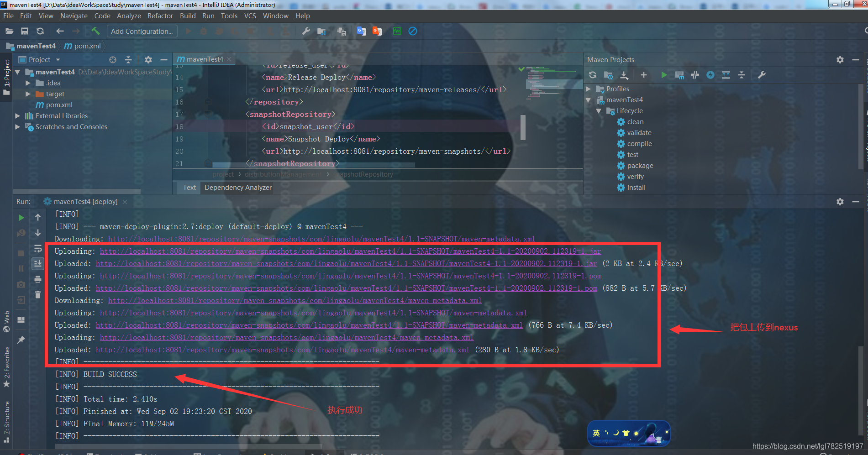This screenshot has width=868, height=455.
Task: Run Maven build with green play icon
Action: point(664,75)
